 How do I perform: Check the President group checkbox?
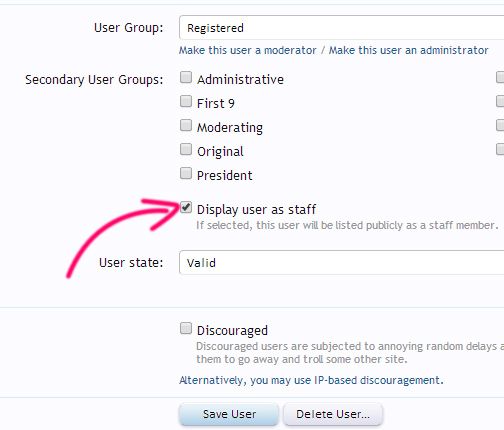coord(186,173)
